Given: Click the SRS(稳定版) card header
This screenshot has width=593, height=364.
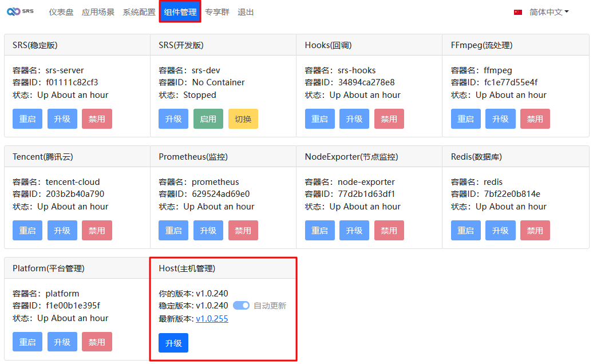Looking at the screenshot, I should 77,45.
